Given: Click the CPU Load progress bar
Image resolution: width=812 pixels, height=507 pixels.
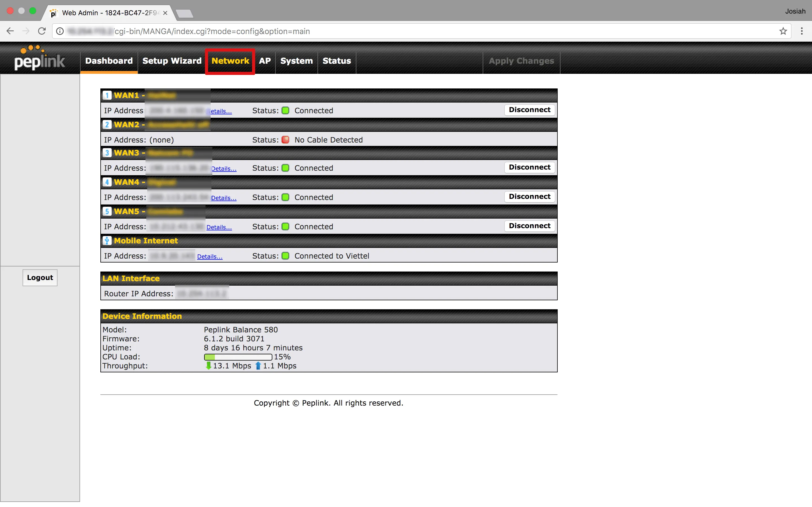Looking at the screenshot, I should (238, 357).
